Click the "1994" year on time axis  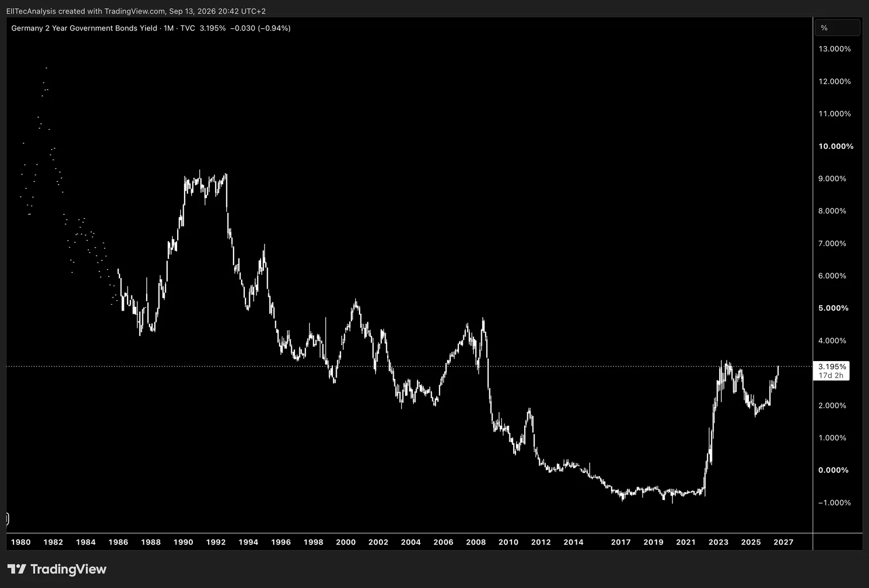[x=249, y=542]
